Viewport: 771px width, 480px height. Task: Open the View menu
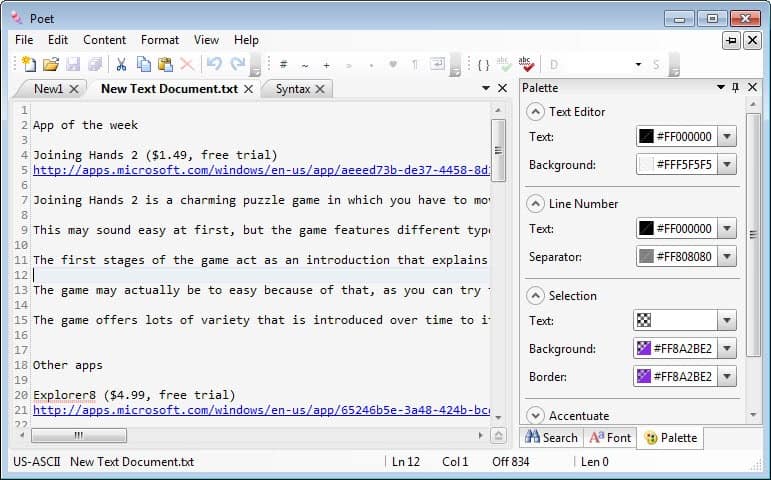(206, 40)
